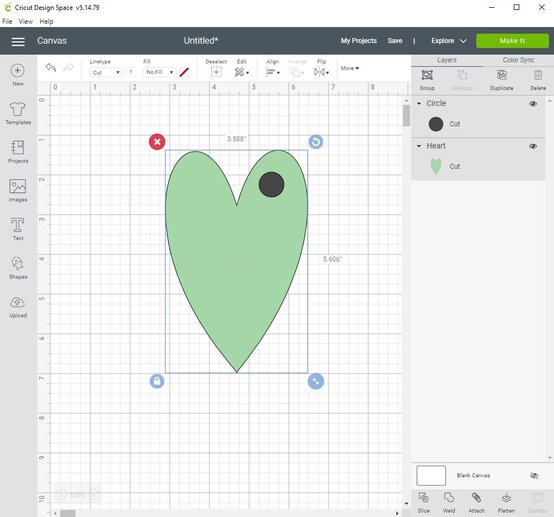Click the canvas horizontal scrollbar thumb

tap(67, 513)
